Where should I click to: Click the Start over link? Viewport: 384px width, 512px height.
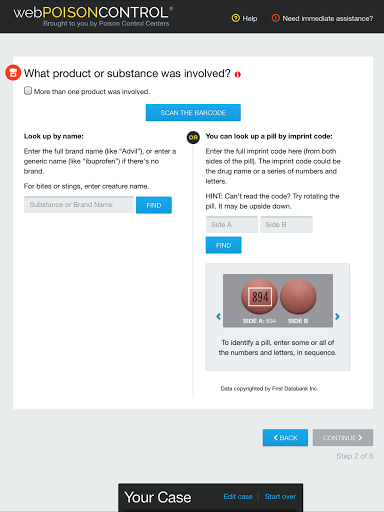pos(280,496)
